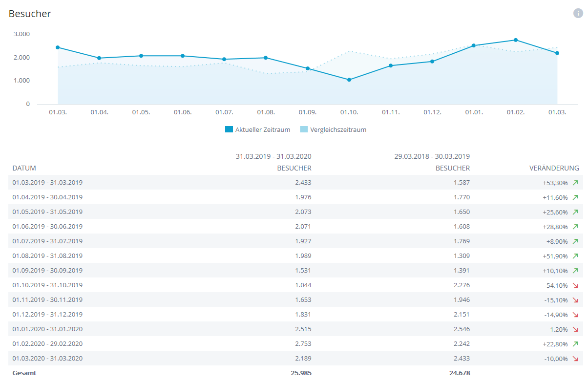The width and height of the screenshot is (588, 383).
Task: Click the 31.03.2019 - 31.03.2020 date range header
Action: 273,157
